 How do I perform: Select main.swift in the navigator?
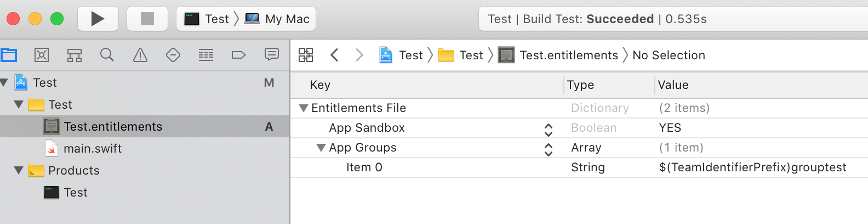point(92,148)
